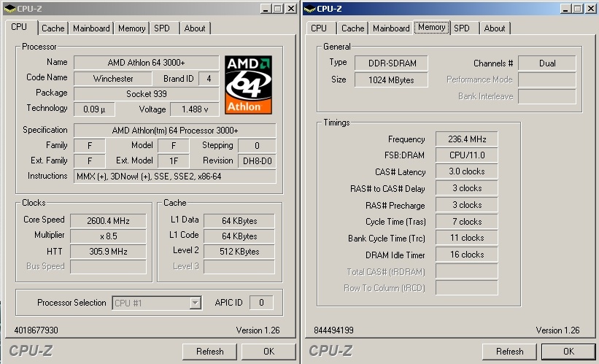Image resolution: width=599 pixels, height=364 pixels.
Task: Show About tab in left window
Action: pyautogui.click(x=195, y=28)
